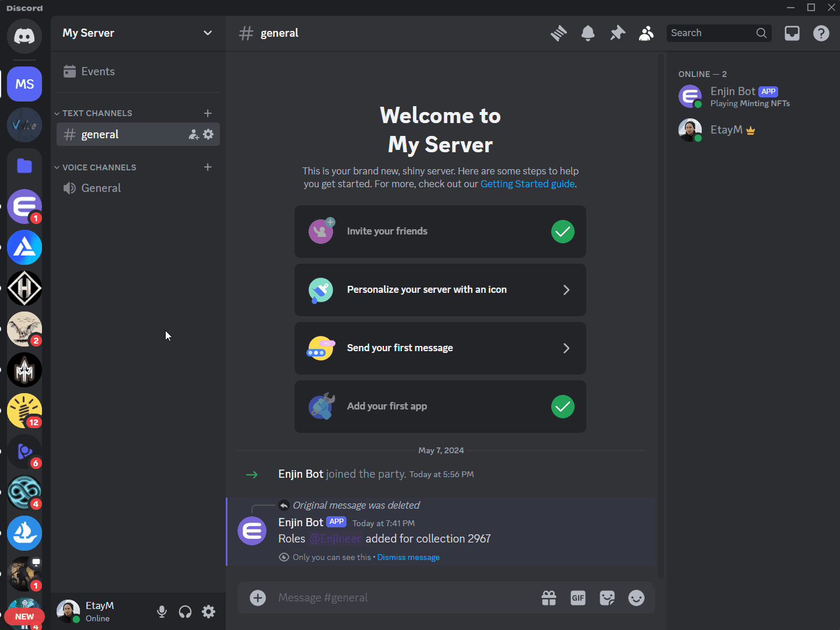The image size is (840, 630).
Task: Deafen with the headphones icon
Action: (x=185, y=611)
